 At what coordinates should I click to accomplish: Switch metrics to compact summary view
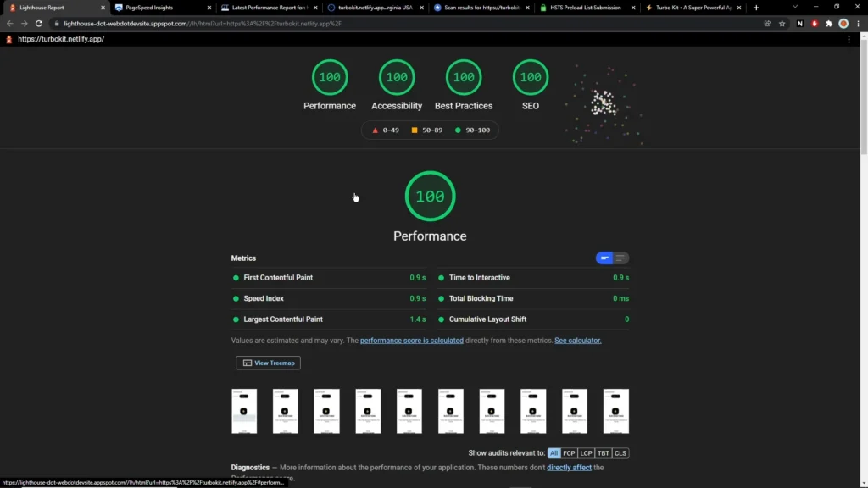point(604,258)
